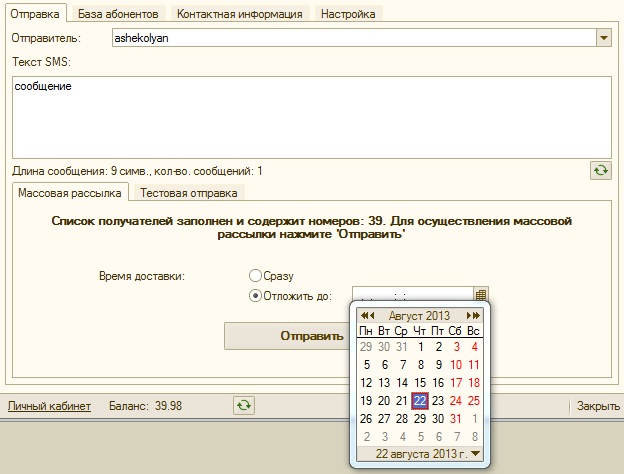Go to next month arrow in calendar
This screenshot has width=624, height=474.
(469, 316)
